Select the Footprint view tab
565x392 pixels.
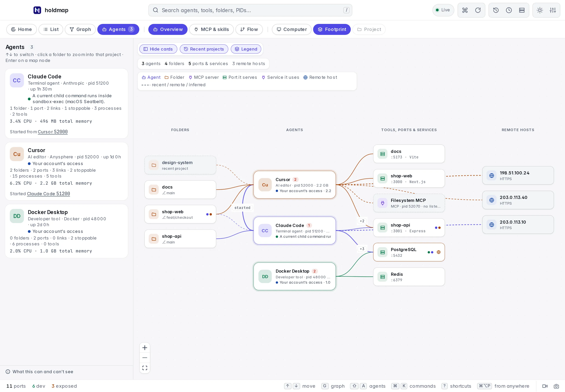(332, 29)
